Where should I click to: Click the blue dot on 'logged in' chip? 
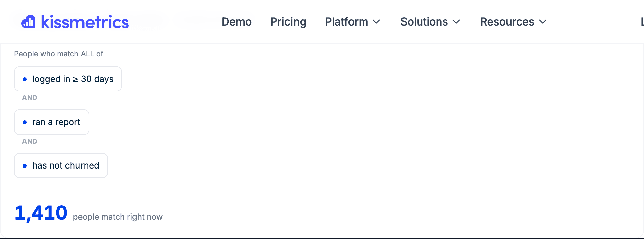(25, 79)
